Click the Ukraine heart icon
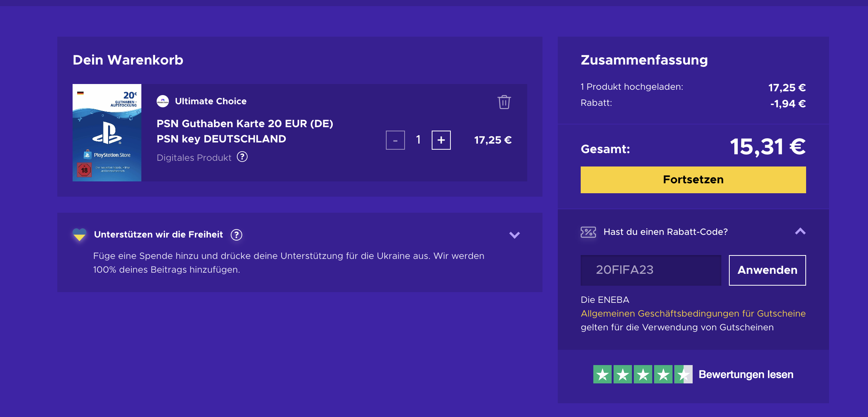868x417 pixels. click(x=79, y=234)
